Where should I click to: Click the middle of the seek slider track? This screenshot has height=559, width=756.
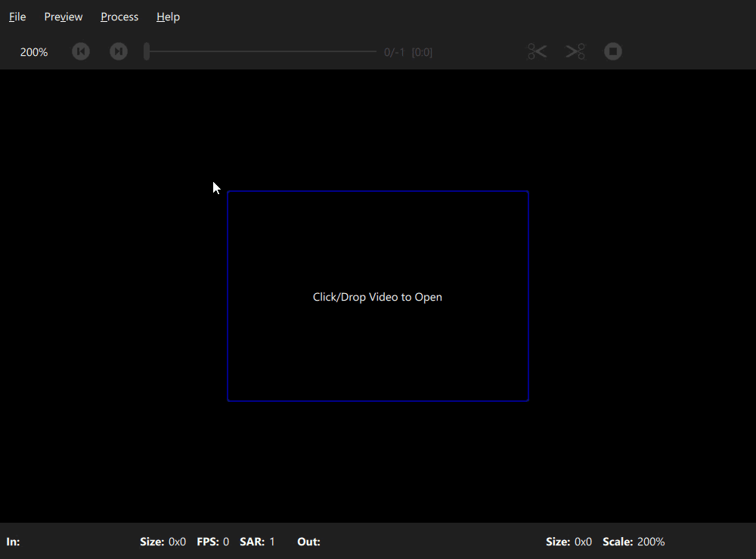[261, 51]
